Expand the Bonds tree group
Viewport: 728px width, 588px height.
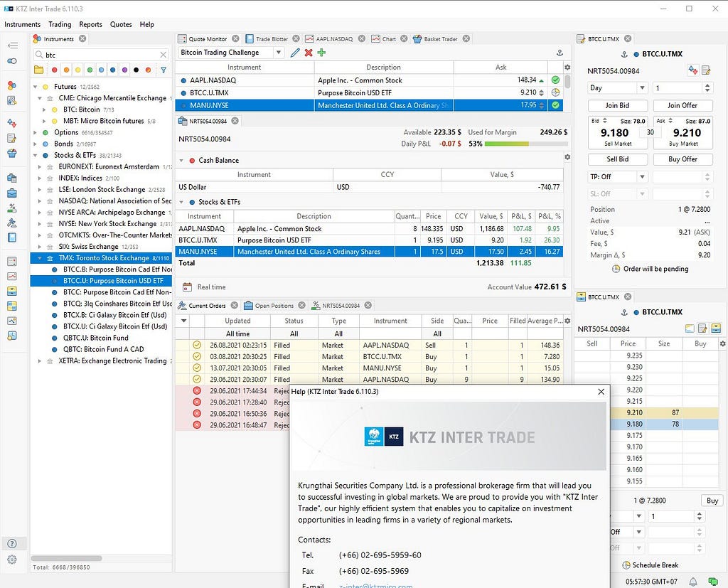[36, 144]
